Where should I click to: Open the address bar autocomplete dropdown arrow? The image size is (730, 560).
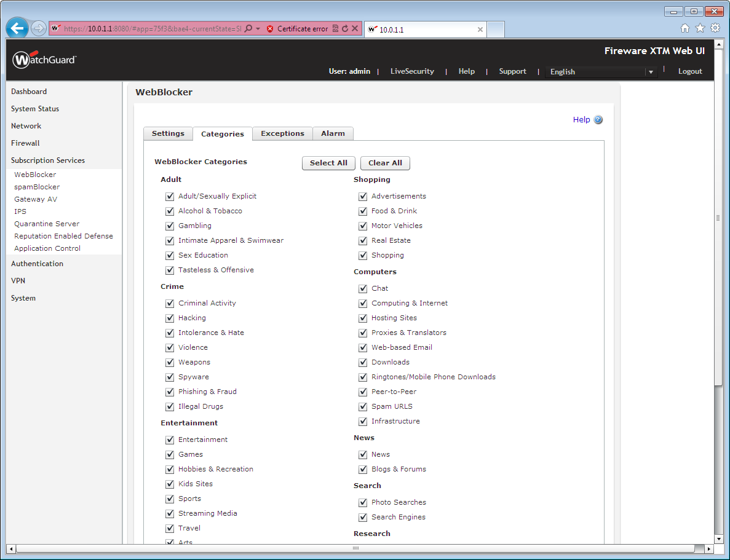[258, 28]
